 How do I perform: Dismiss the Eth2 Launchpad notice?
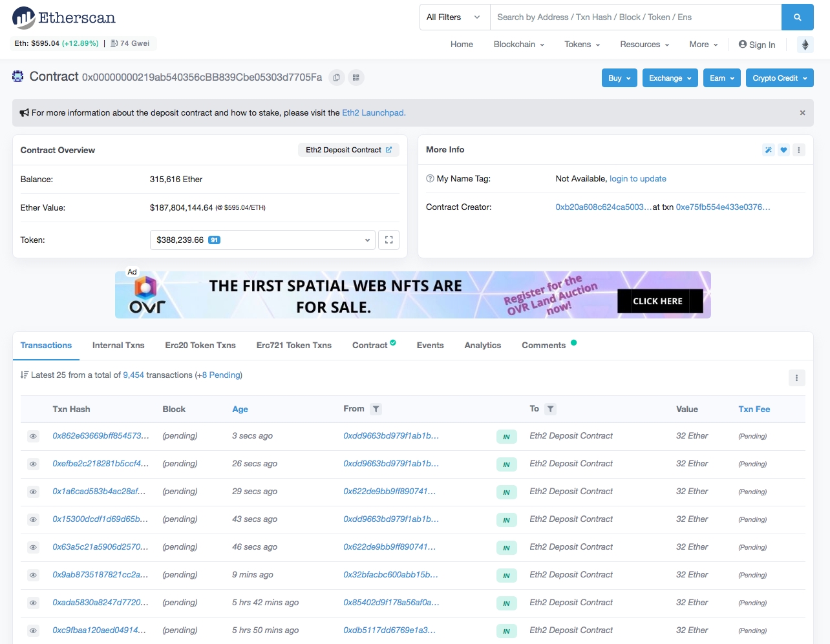coord(802,112)
